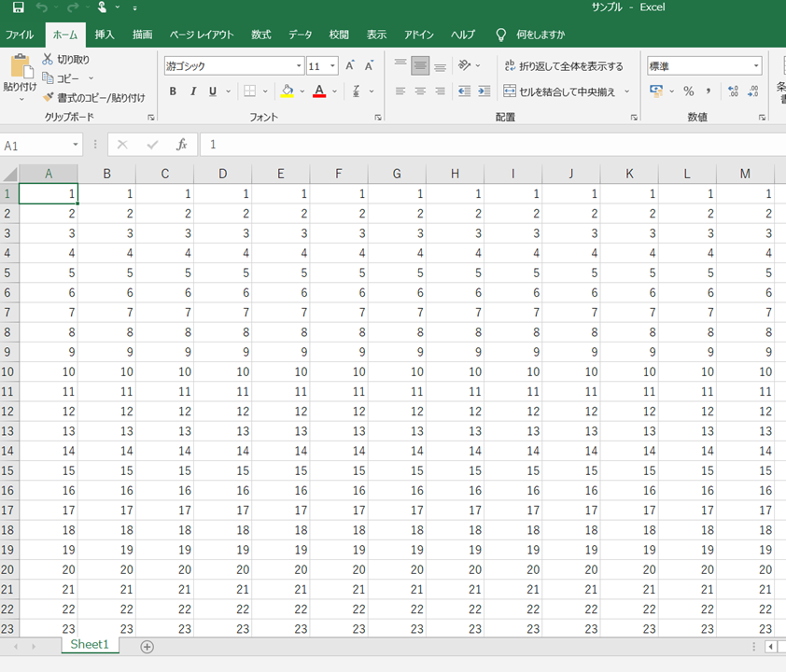Switch to the 描画 (Draw) tab
The image size is (786, 672).
point(143,35)
